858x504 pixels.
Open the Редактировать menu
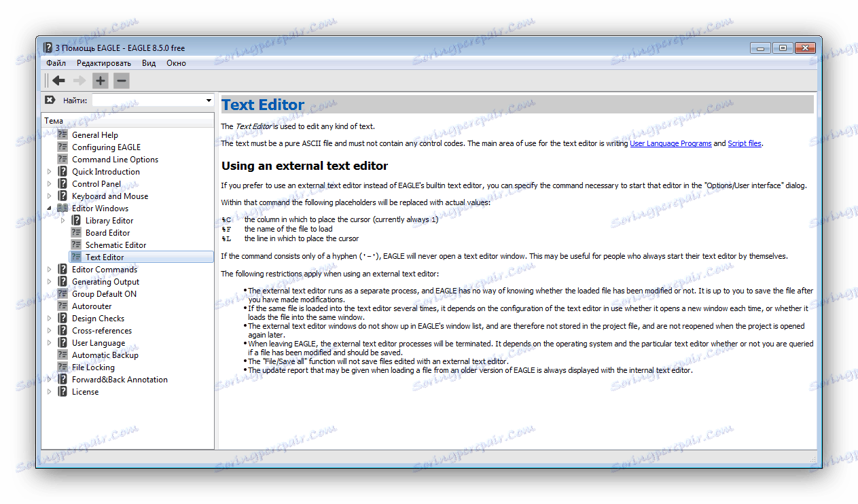click(104, 63)
